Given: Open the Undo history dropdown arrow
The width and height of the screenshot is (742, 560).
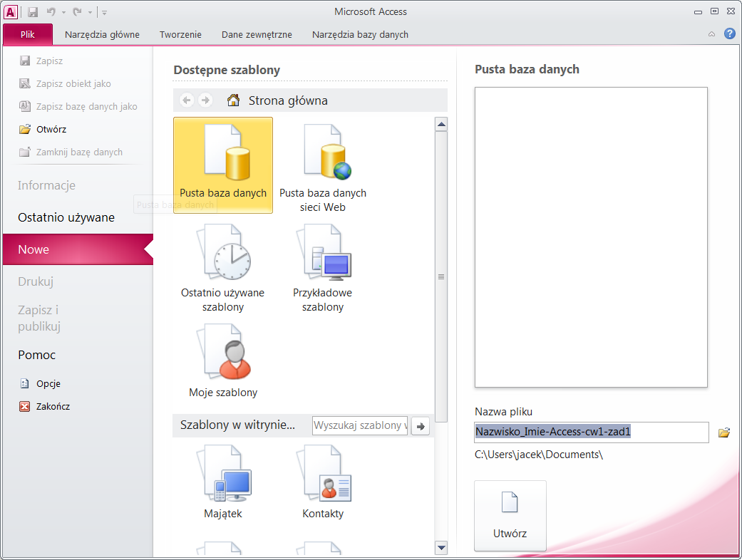Looking at the screenshot, I should (63, 13).
